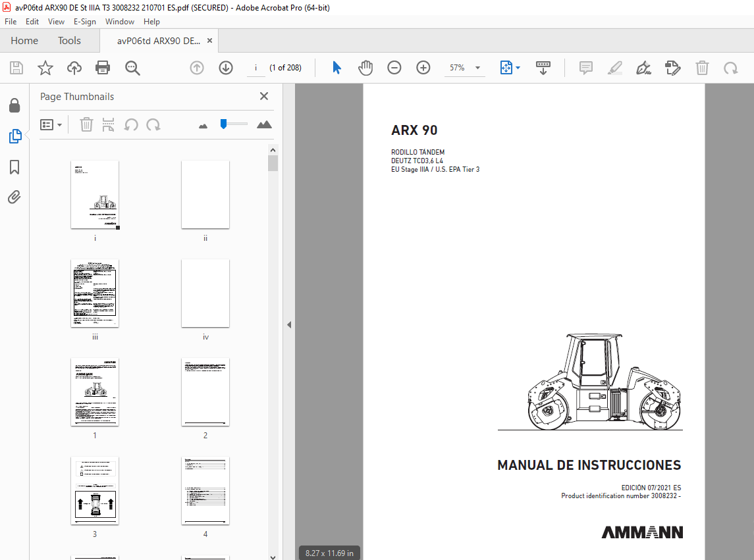The image size is (754, 560).
Task: Open the security lock panel
Action: coord(14,105)
